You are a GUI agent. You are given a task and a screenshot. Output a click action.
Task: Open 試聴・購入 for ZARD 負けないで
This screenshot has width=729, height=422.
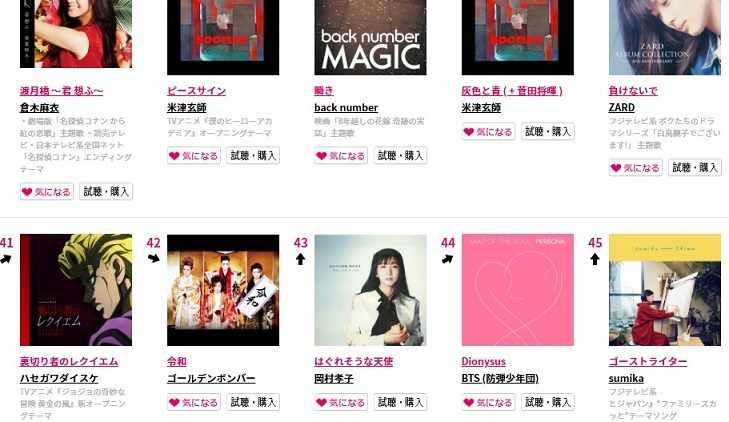695,167
